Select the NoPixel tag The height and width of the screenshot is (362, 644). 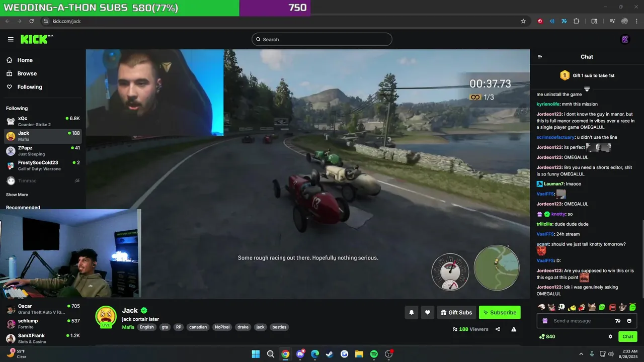click(x=222, y=327)
